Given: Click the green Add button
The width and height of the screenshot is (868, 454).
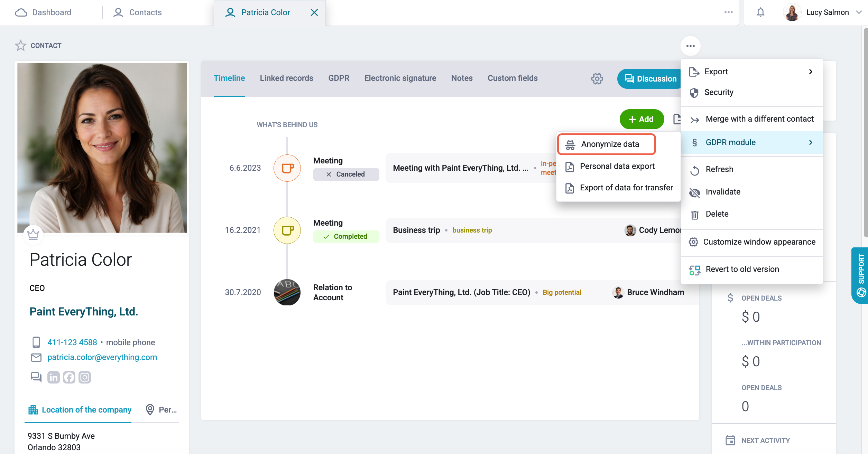Looking at the screenshot, I should [641, 119].
